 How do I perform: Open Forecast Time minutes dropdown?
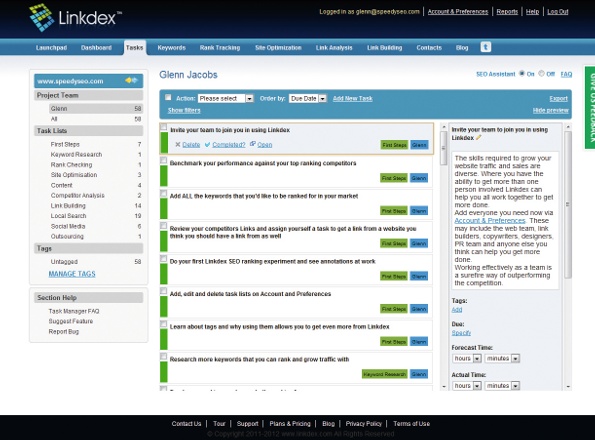(502, 358)
